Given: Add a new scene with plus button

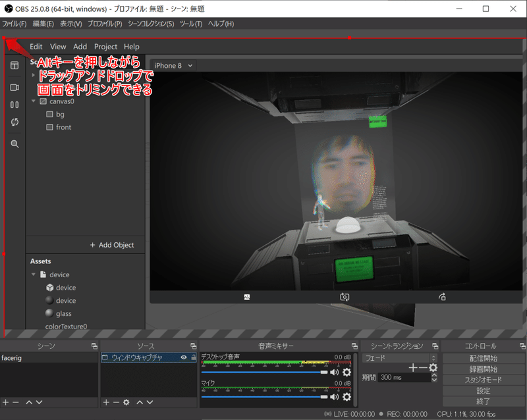Looking at the screenshot, I should [x=6, y=402].
